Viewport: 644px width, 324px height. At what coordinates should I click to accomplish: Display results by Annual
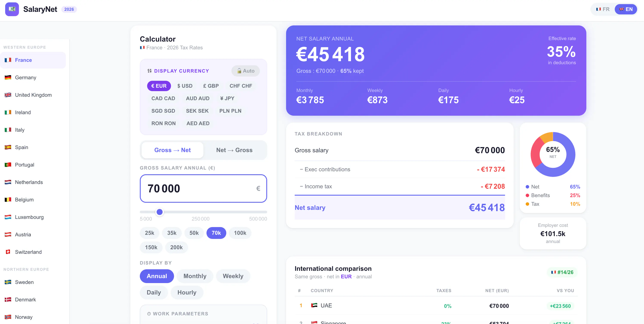(x=157, y=276)
